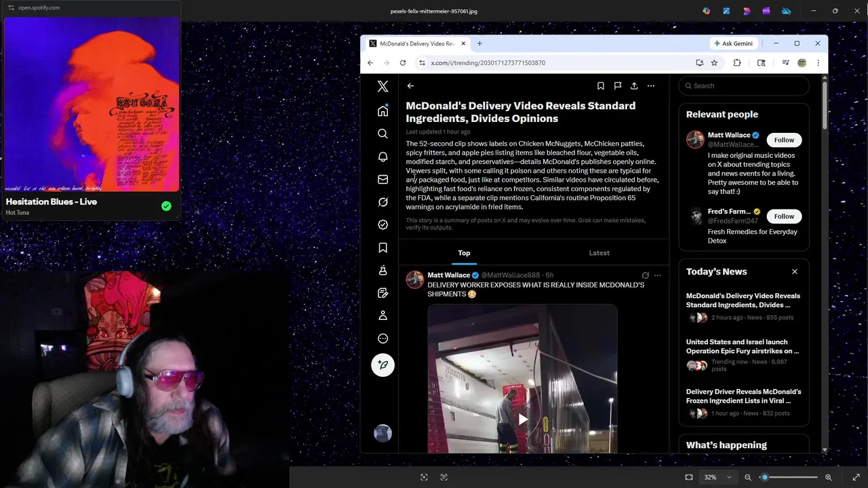Click 'Relevant people' heading text
This screenshot has width=868, height=488.
[722, 115]
